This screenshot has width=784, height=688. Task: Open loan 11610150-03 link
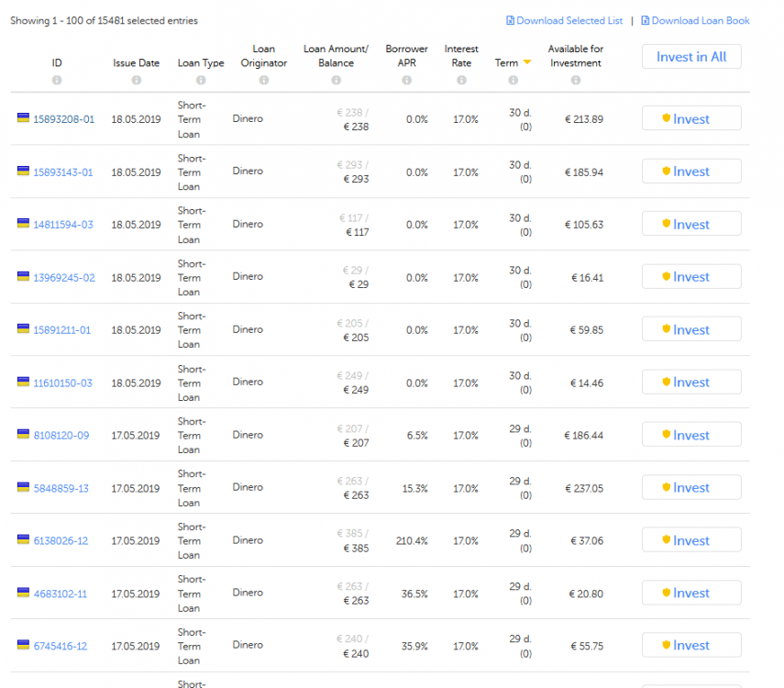point(63,383)
